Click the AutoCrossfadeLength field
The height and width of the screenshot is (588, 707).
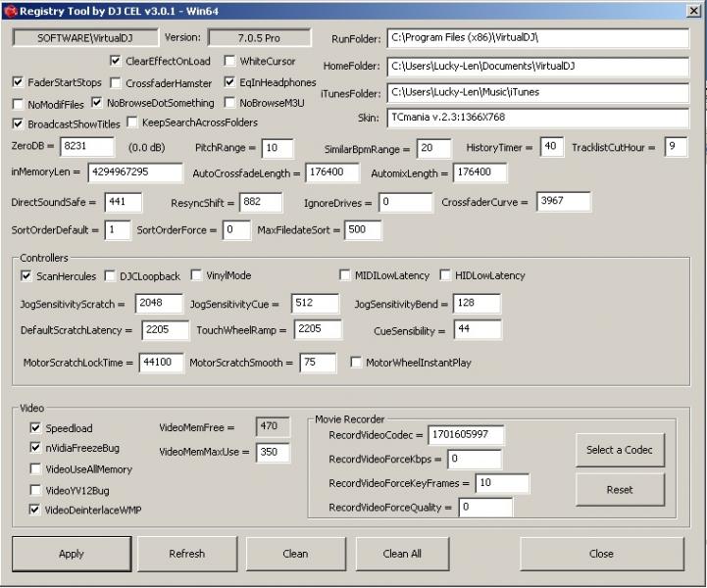click(332, 172)
